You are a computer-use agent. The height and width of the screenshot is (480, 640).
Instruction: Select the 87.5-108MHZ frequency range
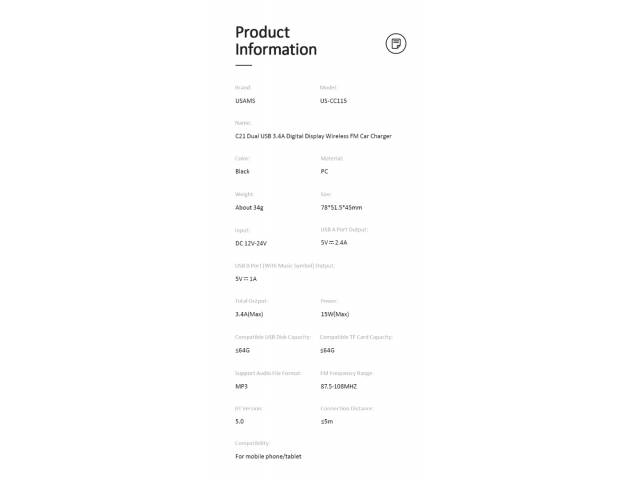pos(338,386)
